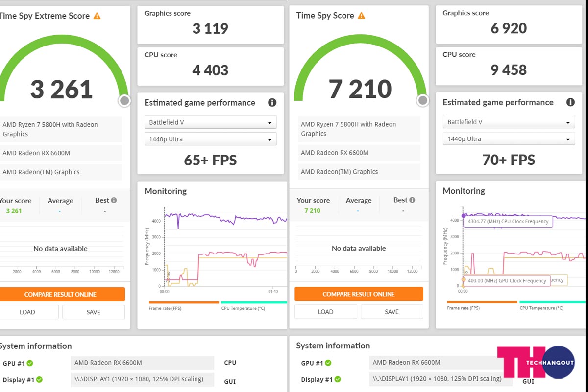This screenshot has height=392, width=588.
Task: Click purple CPU Clock Frequency marker at 4304.77 MHz
Action: coord(464,215)
